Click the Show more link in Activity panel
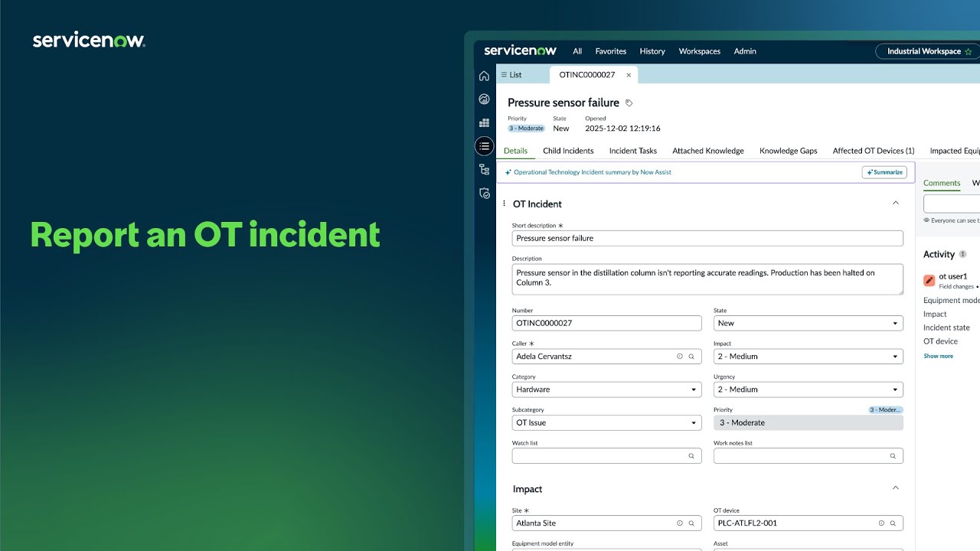 (938, 355)
